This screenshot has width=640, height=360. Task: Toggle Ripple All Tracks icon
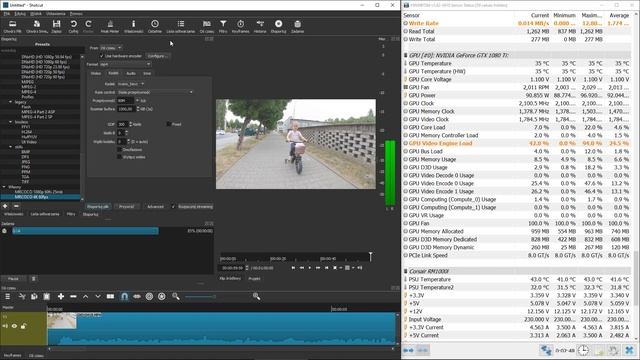pos(162,296)
